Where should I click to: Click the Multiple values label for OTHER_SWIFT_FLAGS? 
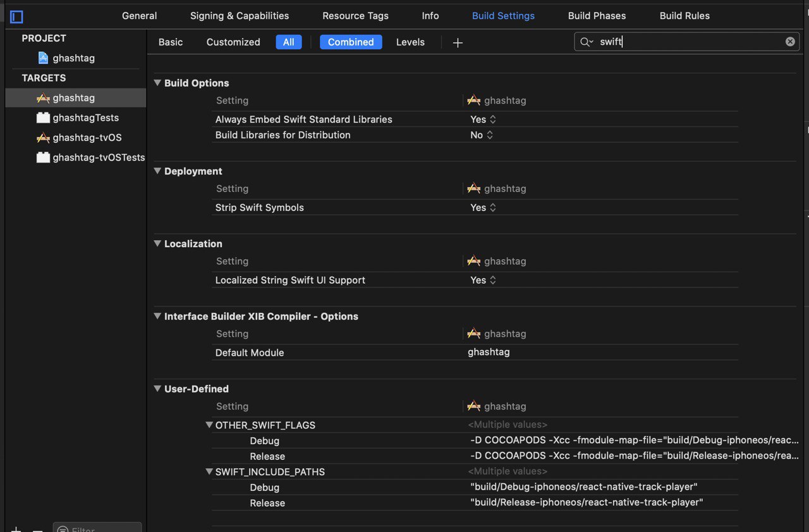coord(508,425)
